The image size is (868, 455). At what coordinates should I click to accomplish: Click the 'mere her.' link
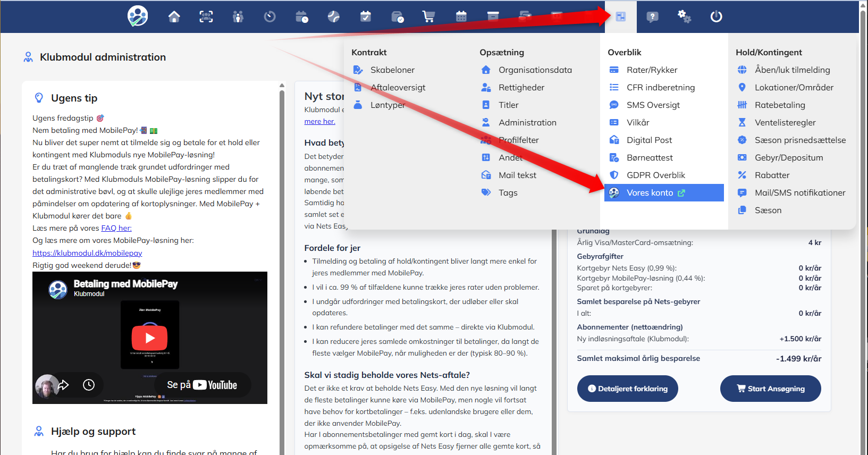[319, 121]
